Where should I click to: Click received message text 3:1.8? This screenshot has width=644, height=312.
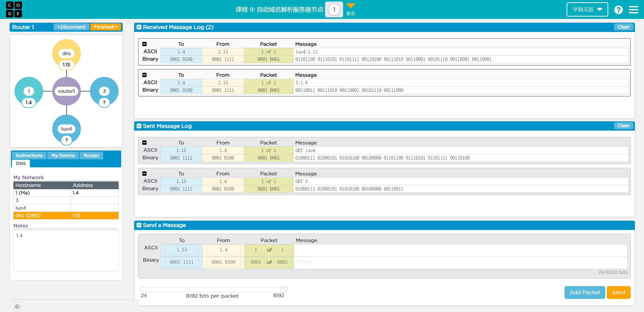click(301, 83)
